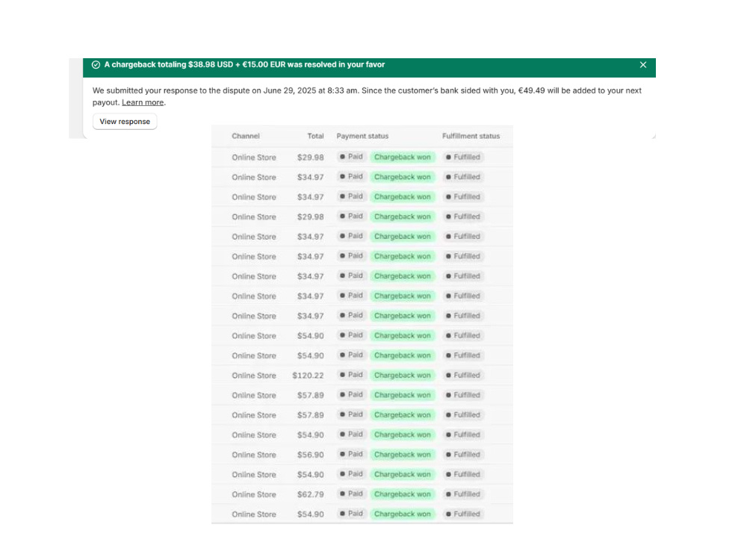This screenshot has height=560, width=747.
Task: Click Fulfilled badge on the $56.90 order
Action: [463, 454]
